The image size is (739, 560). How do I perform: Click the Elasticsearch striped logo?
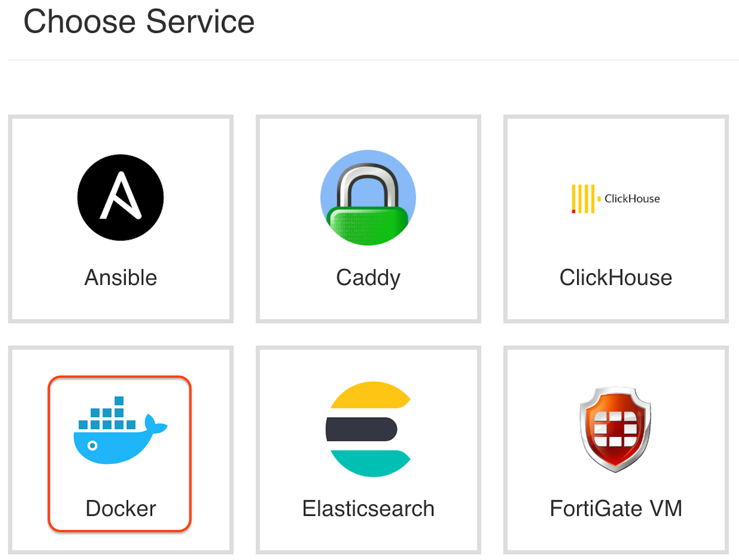[368, 429]
